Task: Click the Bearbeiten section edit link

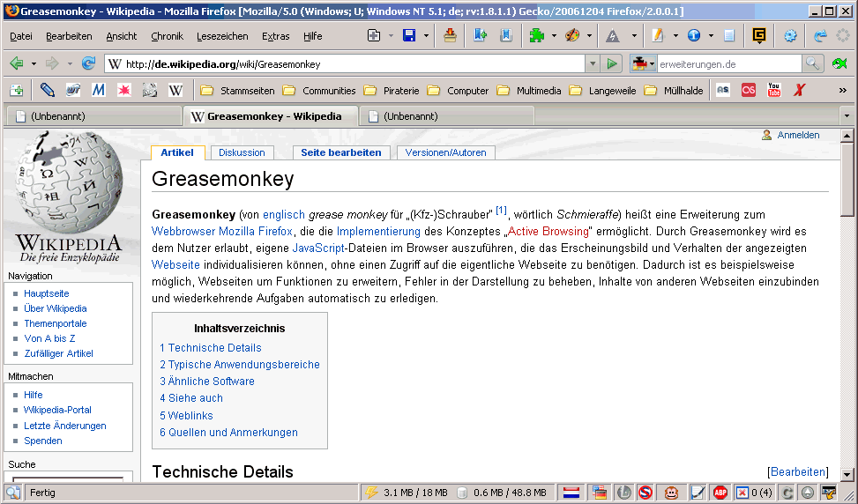Action: coord(798,471)
